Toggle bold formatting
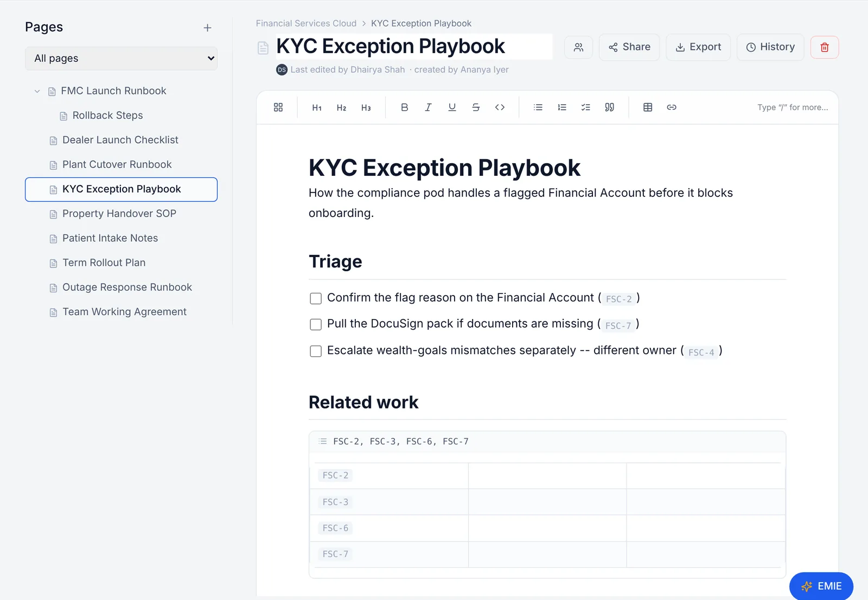The image size is (868, 600). pyautogui.click(x=404, y=107)
